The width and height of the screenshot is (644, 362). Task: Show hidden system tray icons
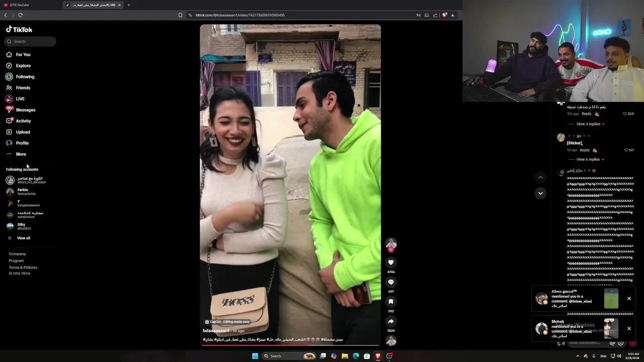point(578,356)
